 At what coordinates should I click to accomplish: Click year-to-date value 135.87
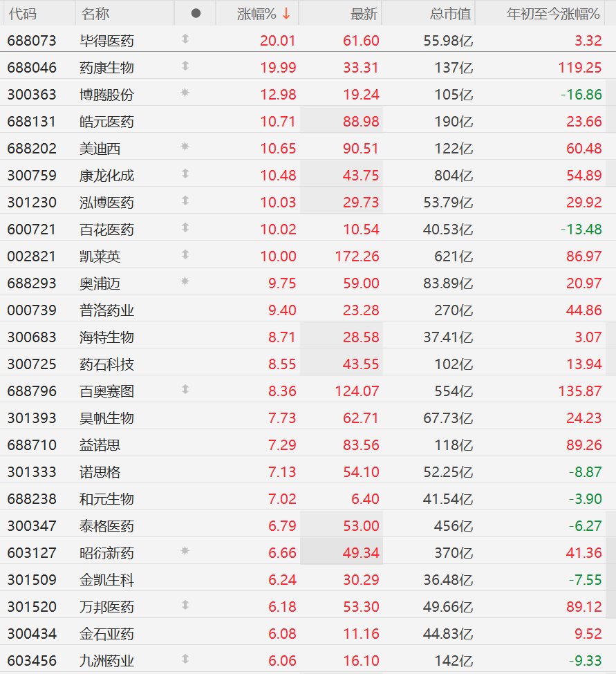pyautogui.click(x=579, y=391)
